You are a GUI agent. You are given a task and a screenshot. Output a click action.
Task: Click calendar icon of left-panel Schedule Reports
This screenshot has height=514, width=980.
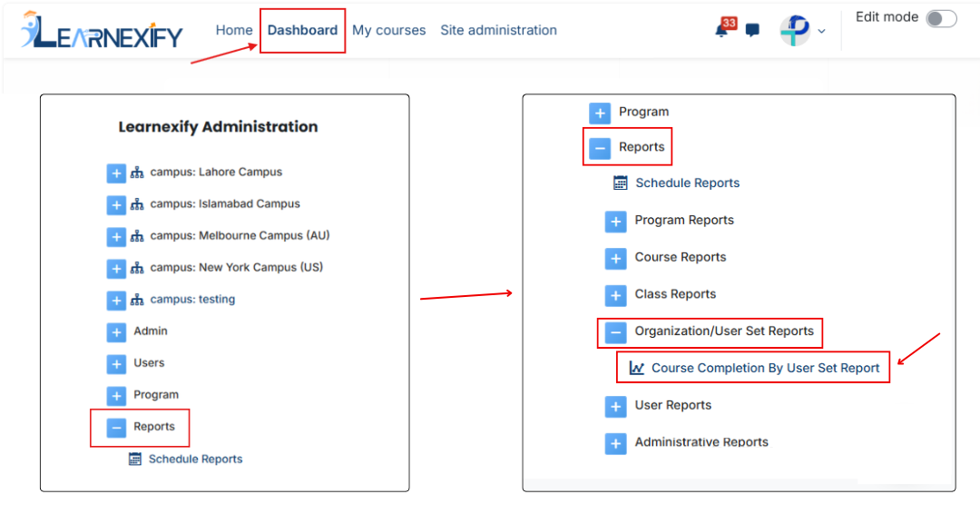[x=135, y=459]
